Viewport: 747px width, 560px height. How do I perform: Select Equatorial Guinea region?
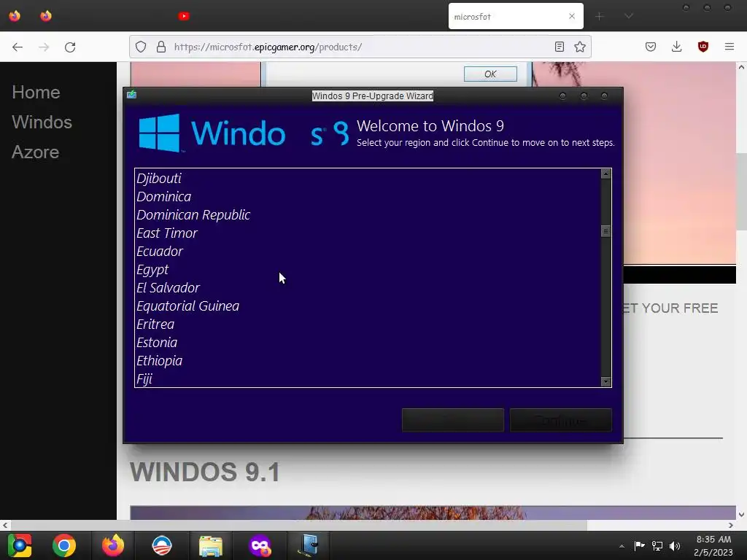pyautogui.click(x=368, y=306)
